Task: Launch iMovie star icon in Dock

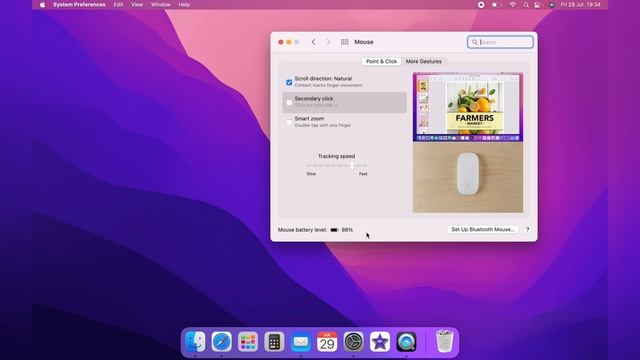Action: point(380,341)
